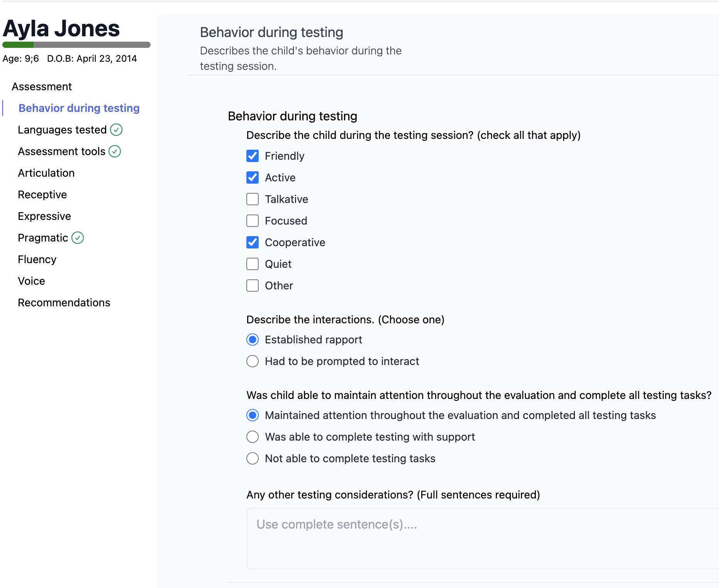Open the Fluency section in sidebar
This screenshot has height=588, width=719.
[x=37, y=260]
